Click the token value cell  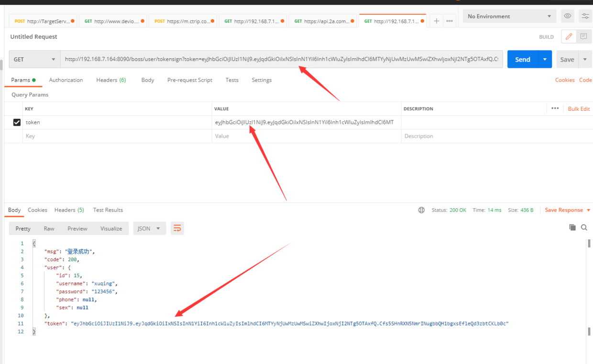pos(306,122)
